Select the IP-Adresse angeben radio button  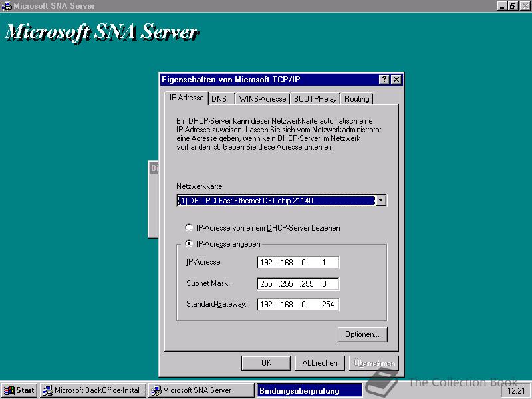pyautogui.click(x=189, y=243)
